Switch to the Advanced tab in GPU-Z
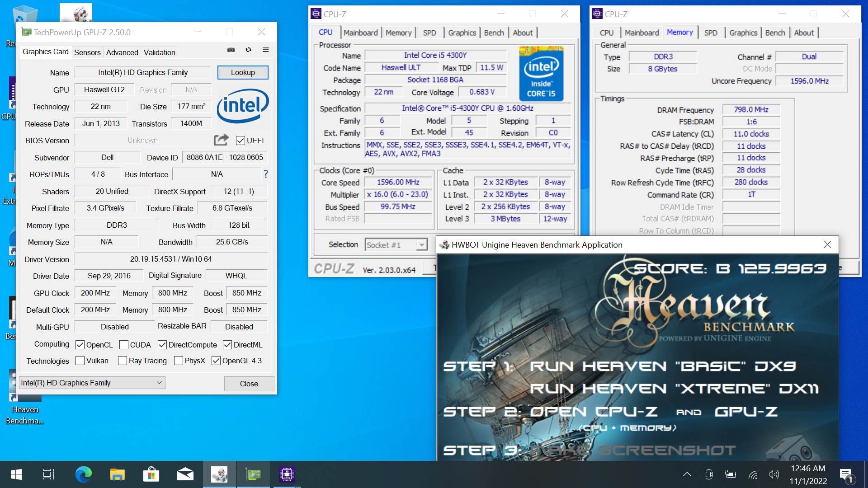 (122, 52)
